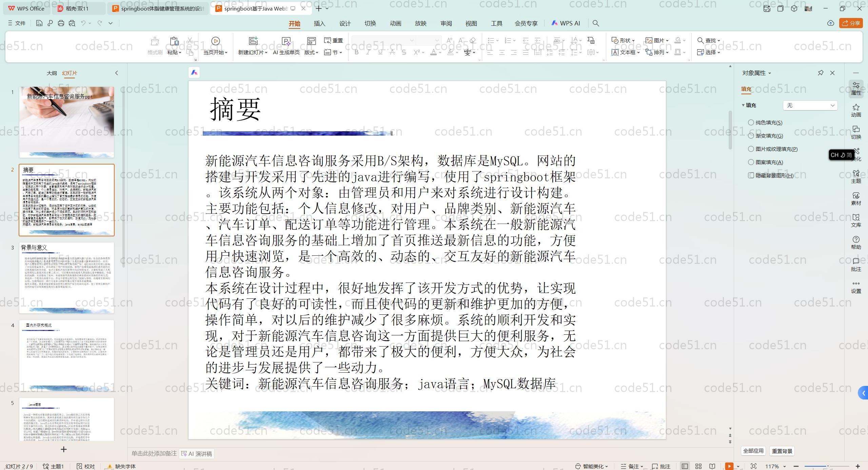Viewport: 868px width, 470px height.
Task: Click Reset Background (重置背景) button
Action: 782,451
